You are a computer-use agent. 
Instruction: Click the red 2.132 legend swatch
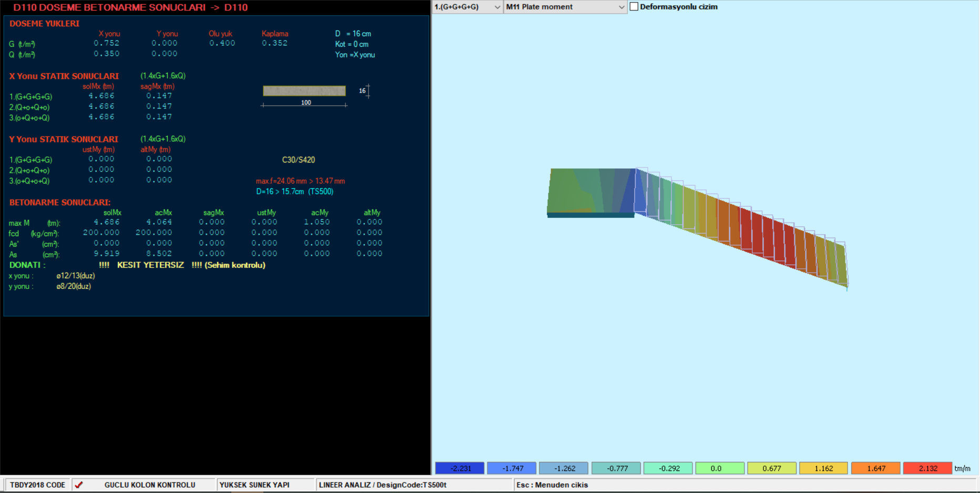pos(927,468)
